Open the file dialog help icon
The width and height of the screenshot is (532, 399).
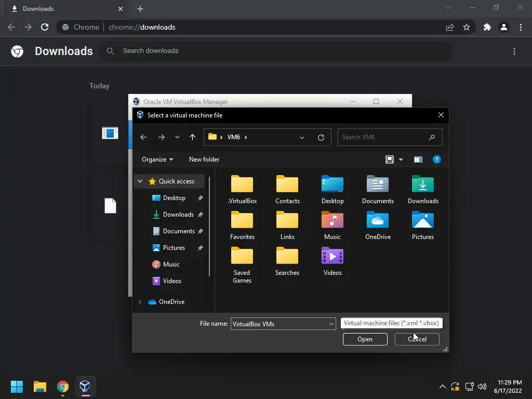coord(436,159)
